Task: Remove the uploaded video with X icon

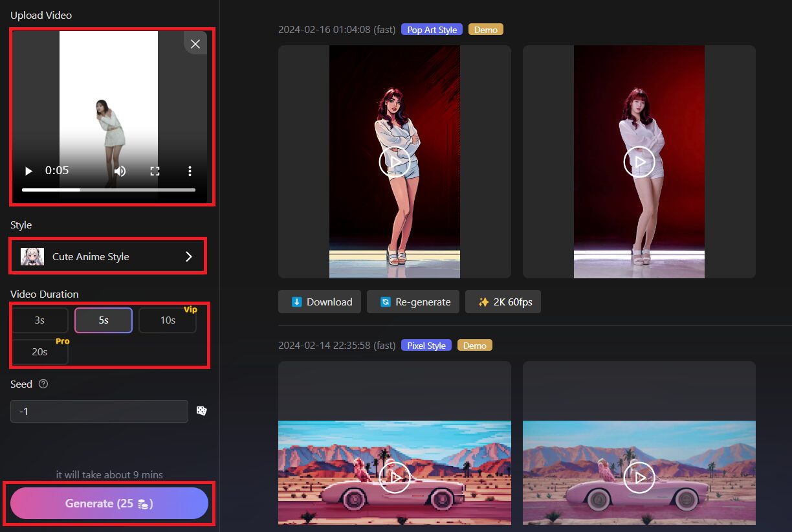Action: 195,44
